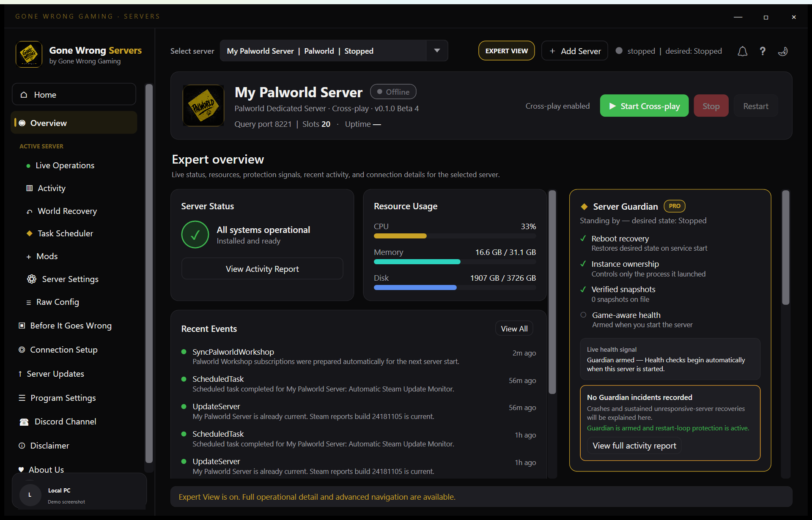The height and width of the screenshot is (520, 812).
Task: Select Overview in the sidebar
Action: 74,123
